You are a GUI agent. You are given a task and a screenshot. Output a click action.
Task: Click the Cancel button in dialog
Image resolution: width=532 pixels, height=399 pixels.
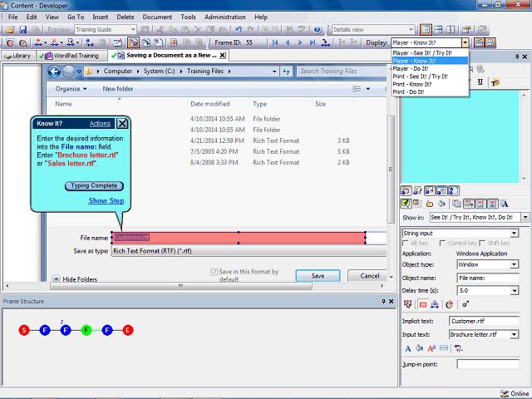tap(369, 276)
